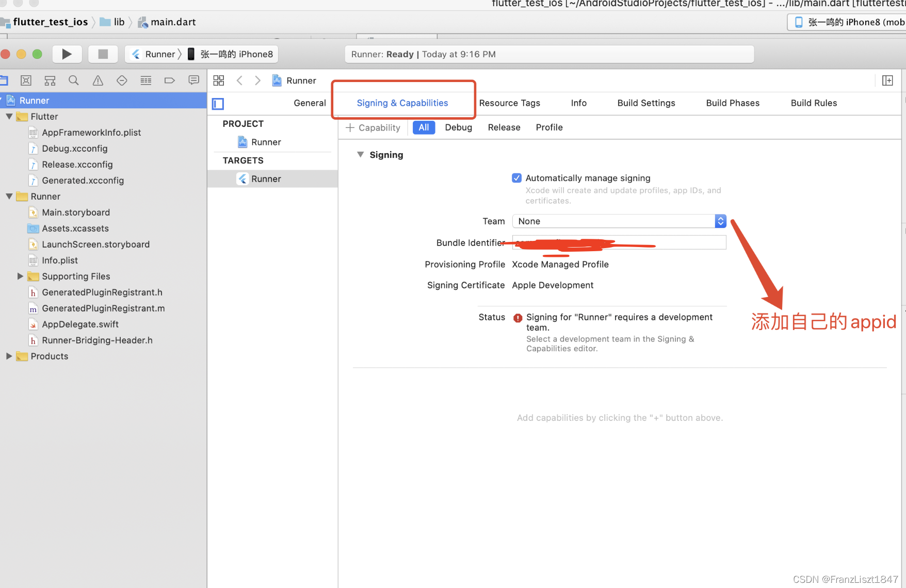Click the + Capability button
906x588 pixels.
(373, 127)
